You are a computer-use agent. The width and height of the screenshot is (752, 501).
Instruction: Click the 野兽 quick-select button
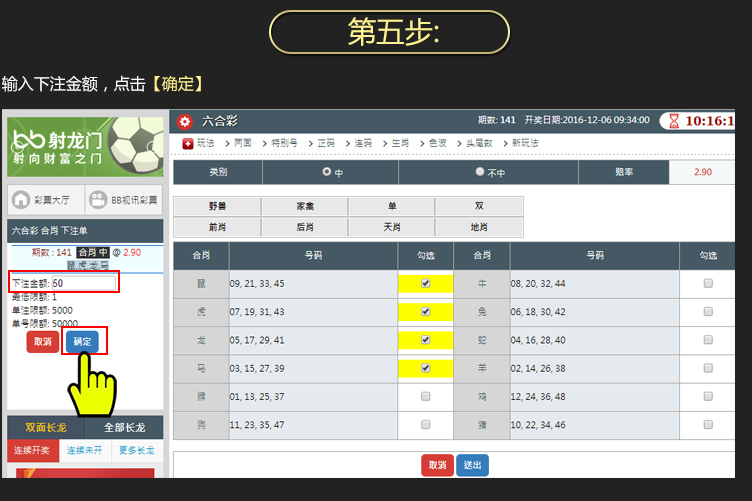pyautogui.click(x=217, y=207)
